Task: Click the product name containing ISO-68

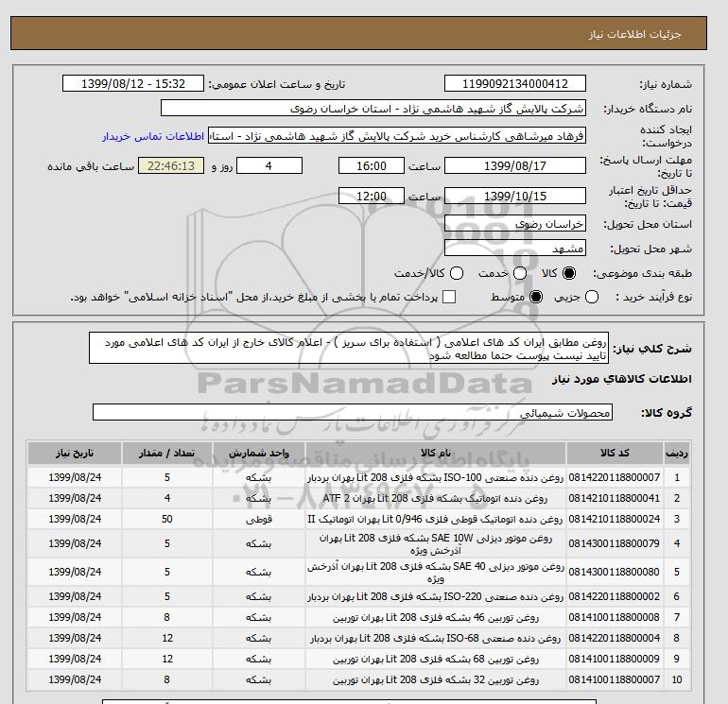Action: (x=436, y=638)
